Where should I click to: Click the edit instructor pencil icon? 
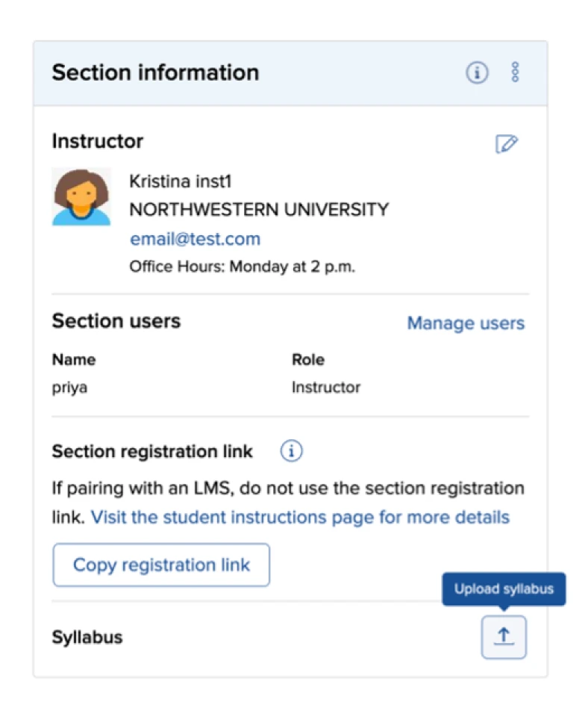click(x=507, y=143)
